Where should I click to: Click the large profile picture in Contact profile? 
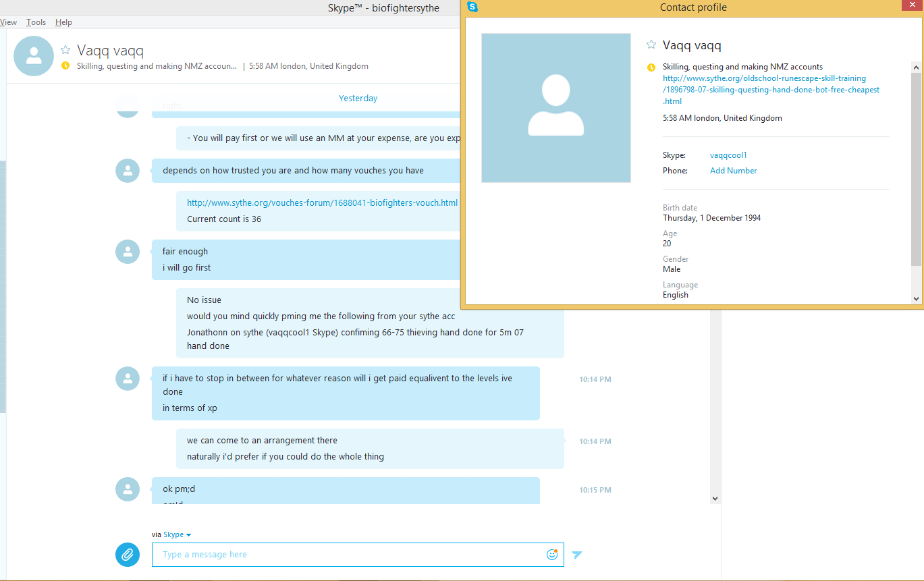click(x=556, y=108)
